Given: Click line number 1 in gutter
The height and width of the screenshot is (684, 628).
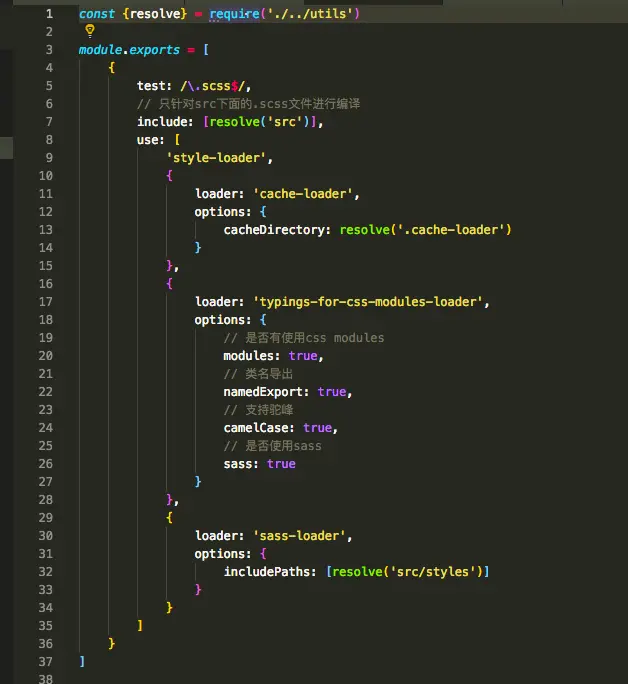Looking at the screenshot, I should coord(50,14).
